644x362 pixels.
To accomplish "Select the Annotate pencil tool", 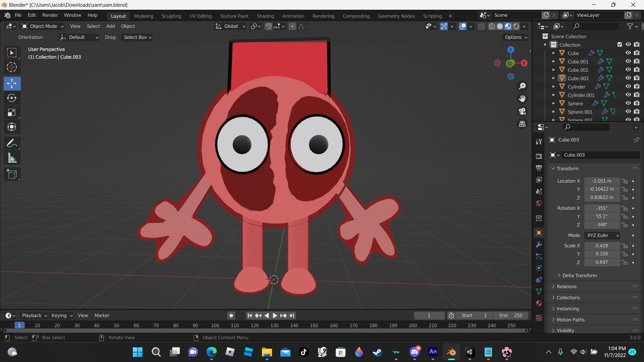I will pyautogui.click(x=12, y=143).
